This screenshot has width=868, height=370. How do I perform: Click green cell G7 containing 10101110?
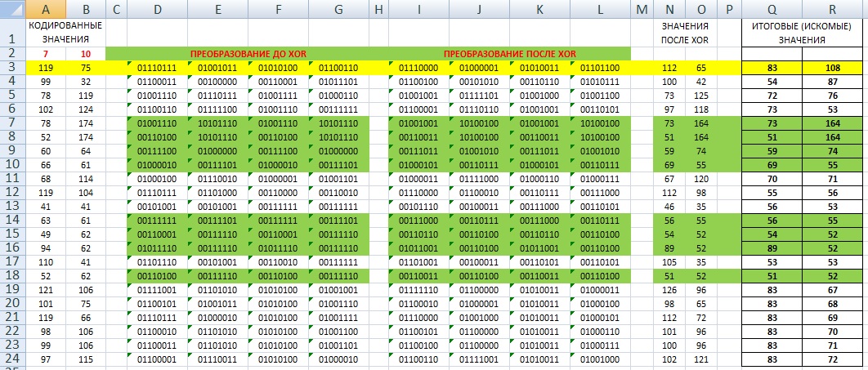[338, 123]
